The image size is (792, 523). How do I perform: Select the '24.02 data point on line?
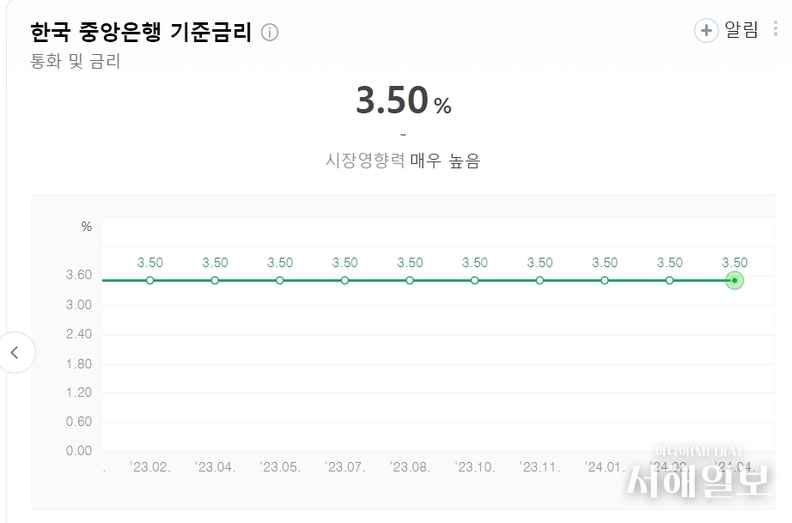669,280
